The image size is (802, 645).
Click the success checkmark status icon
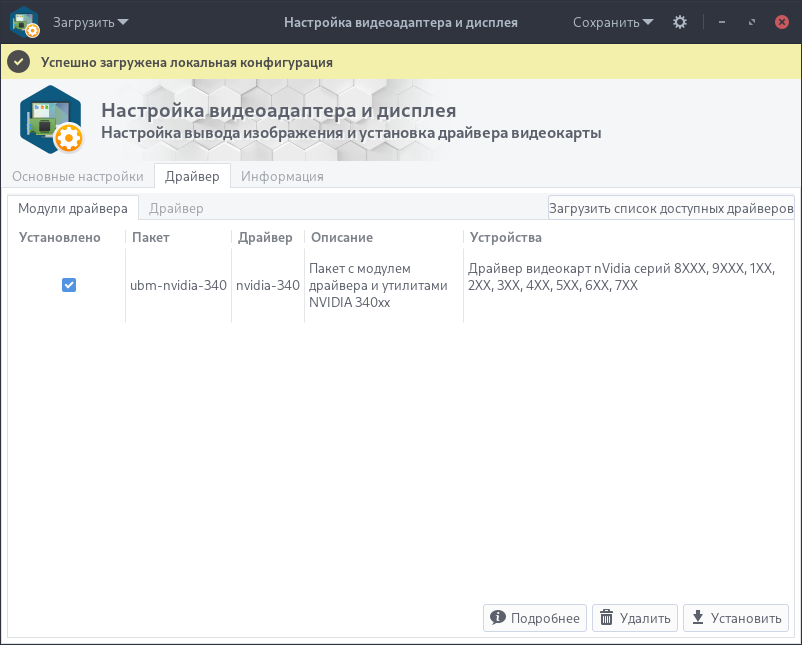[x=18, y=62]
